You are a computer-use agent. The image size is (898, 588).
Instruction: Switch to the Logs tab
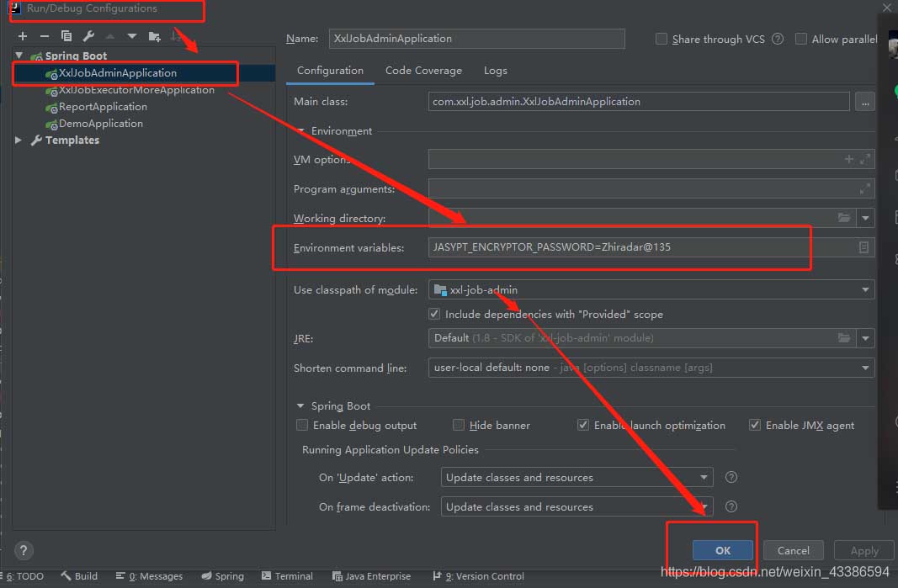click(495, 71)
